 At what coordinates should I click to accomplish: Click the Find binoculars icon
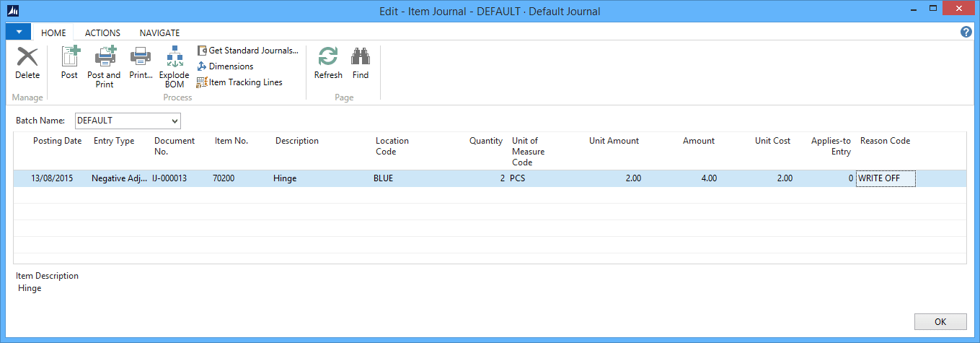click(361, 58)
